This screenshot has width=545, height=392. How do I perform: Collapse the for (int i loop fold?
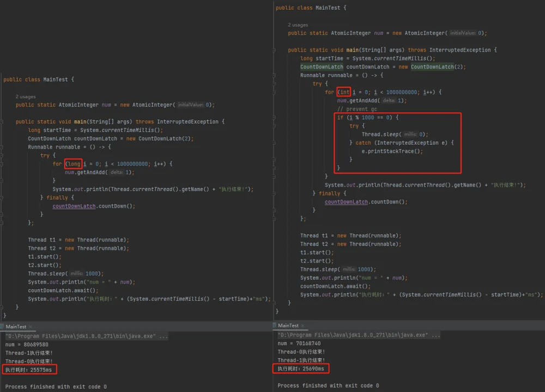(x=274, y=93)
